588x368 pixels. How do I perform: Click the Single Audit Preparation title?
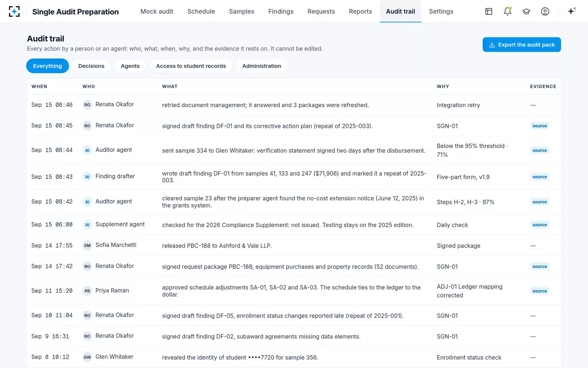pos(76,12)
